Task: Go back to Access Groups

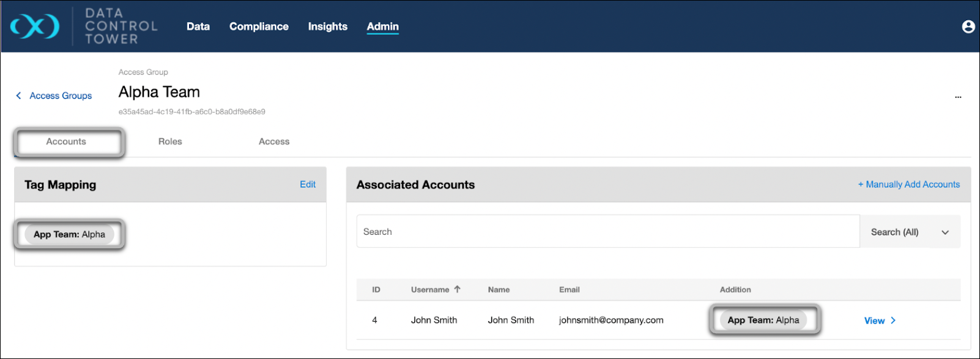Action: tap(54, 96)
